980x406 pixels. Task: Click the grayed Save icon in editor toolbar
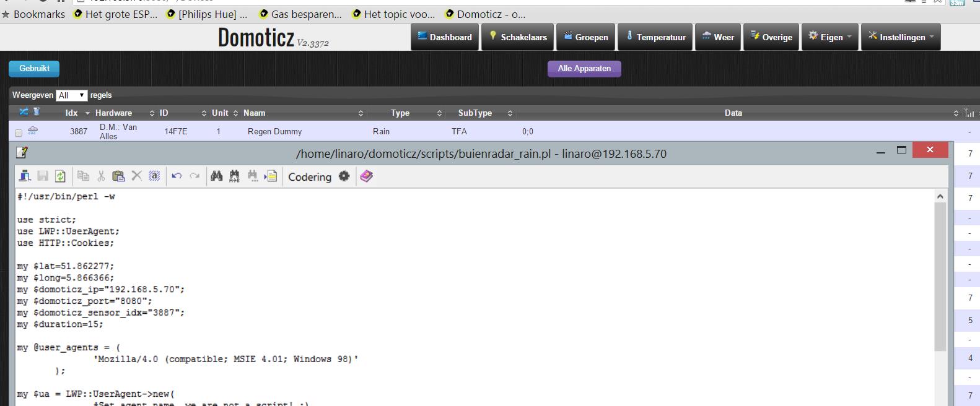pos(43,176)
